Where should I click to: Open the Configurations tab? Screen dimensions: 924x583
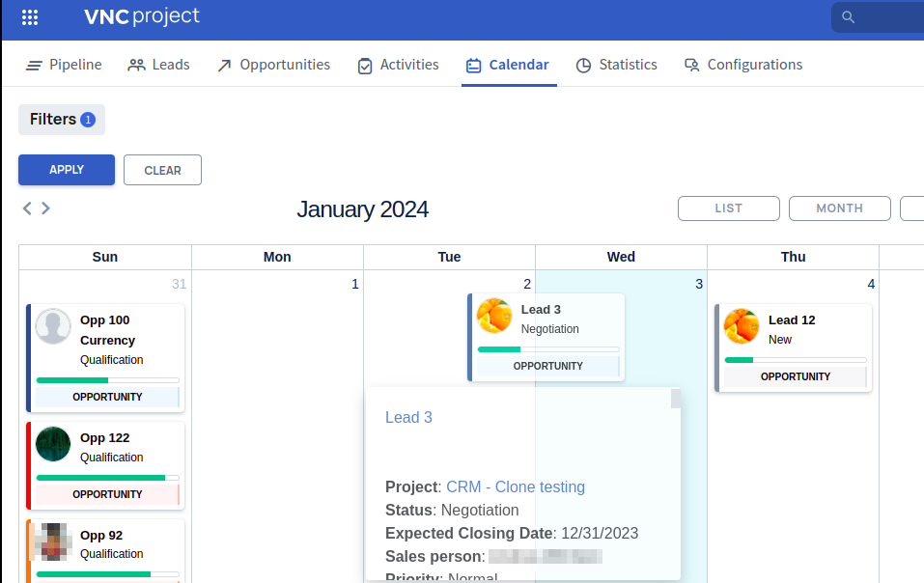click(742, 65)
